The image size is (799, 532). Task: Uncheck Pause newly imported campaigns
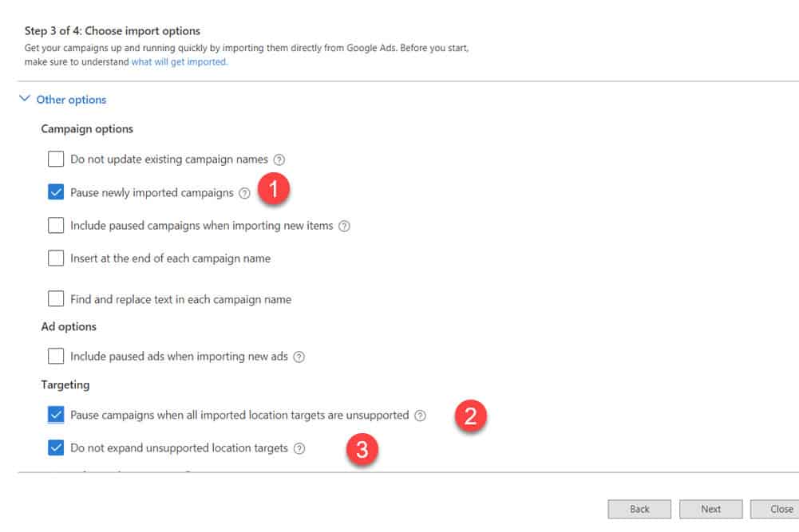click(56, 192)
